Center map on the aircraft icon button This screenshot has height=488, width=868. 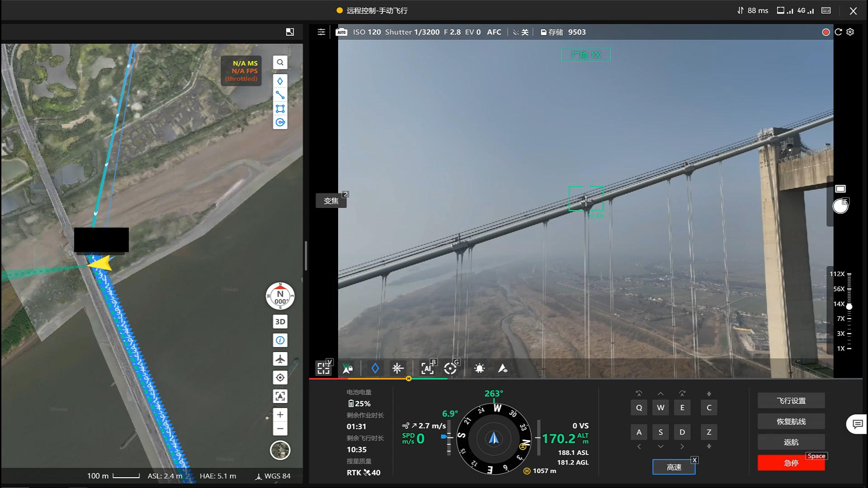280,359
